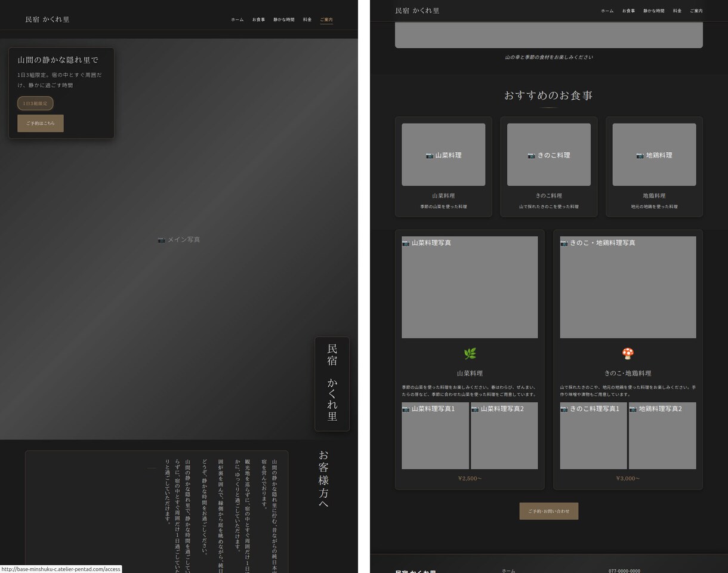Click the 民宿 かくれ里 logo on left page
The image size is (728, 573).
[x=47, y=20]
